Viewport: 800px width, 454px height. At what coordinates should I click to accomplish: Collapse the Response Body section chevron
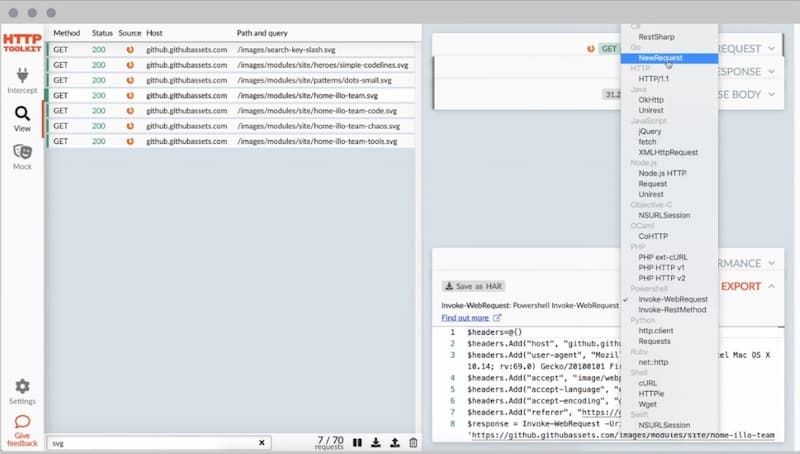771,94
